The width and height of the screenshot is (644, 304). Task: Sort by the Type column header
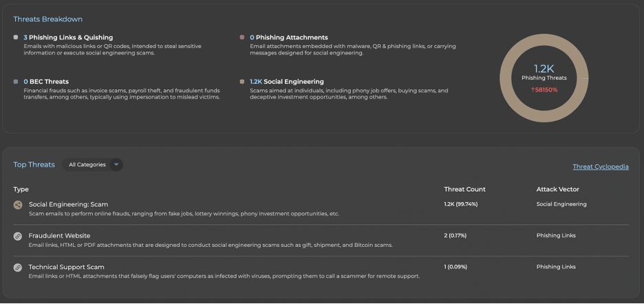point(21,189)
